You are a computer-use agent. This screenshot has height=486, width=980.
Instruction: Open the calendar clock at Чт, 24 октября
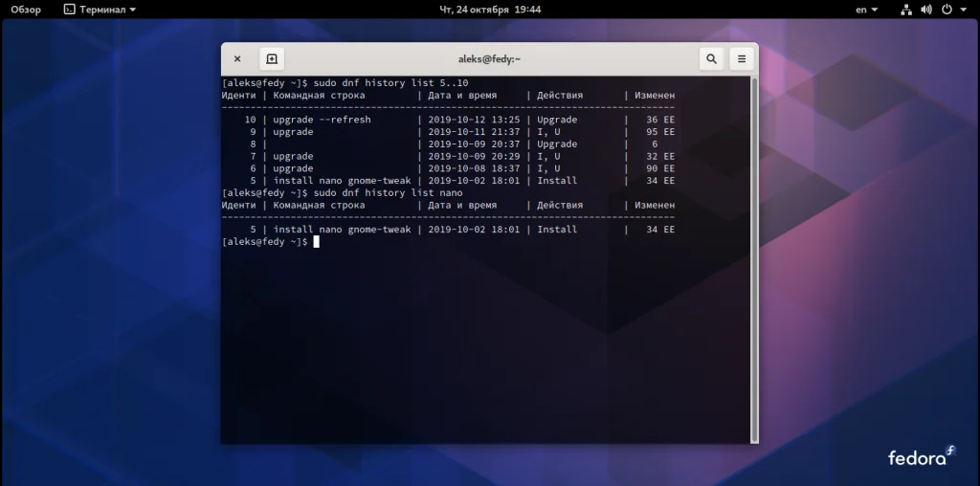pyautogui.click(x=490, y=10)
